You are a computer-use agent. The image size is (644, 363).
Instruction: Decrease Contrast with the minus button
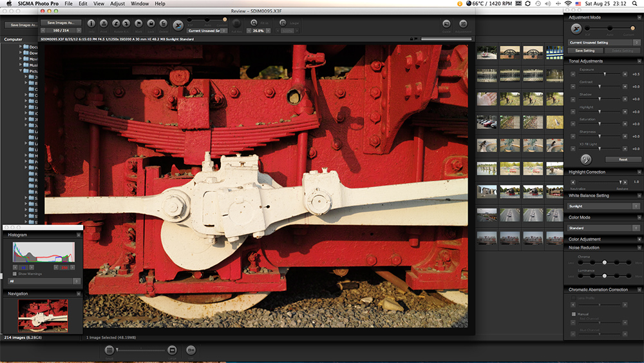(573, 86)
